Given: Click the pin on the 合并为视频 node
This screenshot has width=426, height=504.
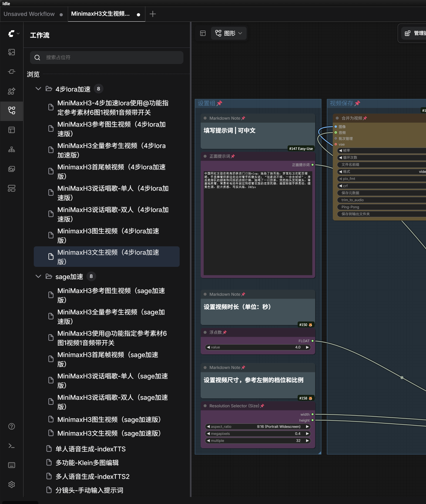Looking at the screenshot, I should (365, 118).
